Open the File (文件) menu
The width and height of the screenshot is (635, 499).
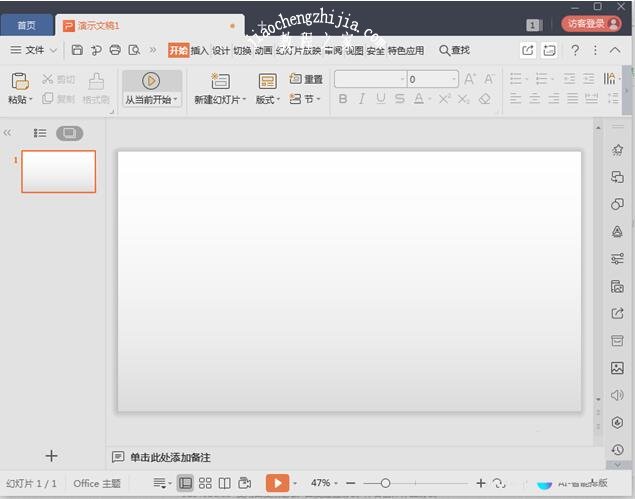(34, 50)
